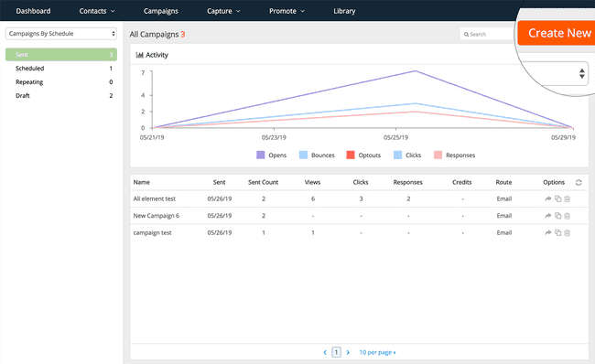Go to next page arrow

348,353
